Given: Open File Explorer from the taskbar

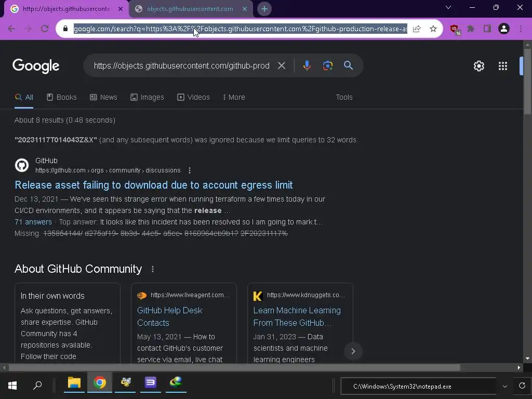Looking at the screenshot, I should pyautogui.click(x=74, y=383).
